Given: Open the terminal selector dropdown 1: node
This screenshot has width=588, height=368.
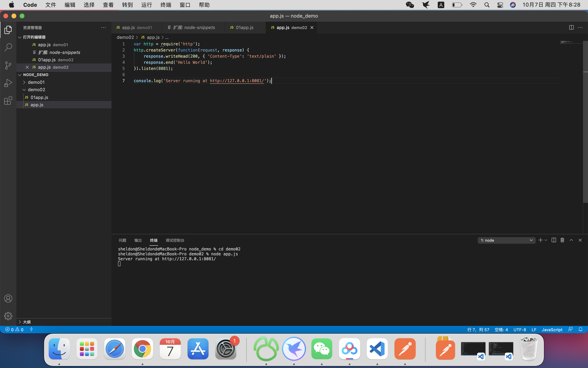Looking at the screenshot, I should (x=506, y=240).
